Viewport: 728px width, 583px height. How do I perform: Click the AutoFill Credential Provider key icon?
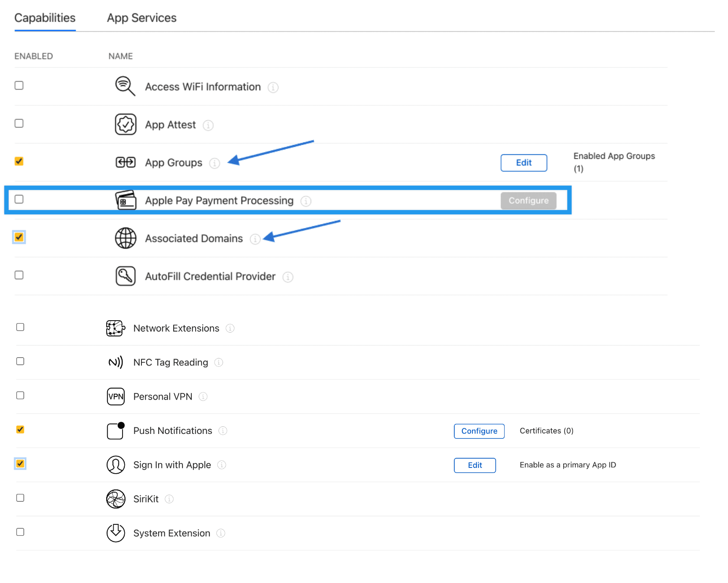(126, 276)
